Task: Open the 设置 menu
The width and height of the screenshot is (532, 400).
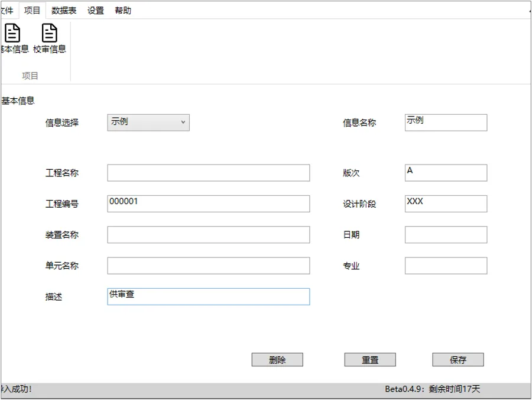Action: click(96, 11)
